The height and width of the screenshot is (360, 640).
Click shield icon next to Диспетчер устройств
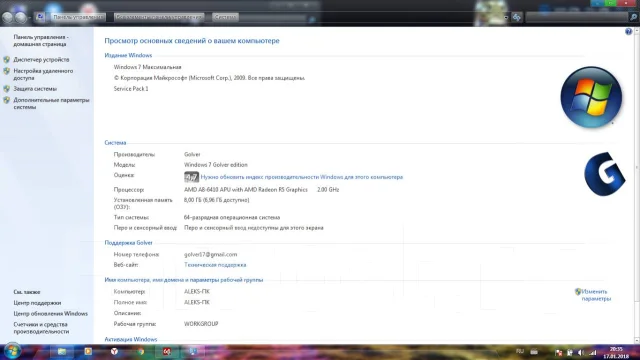pos(7,60)
